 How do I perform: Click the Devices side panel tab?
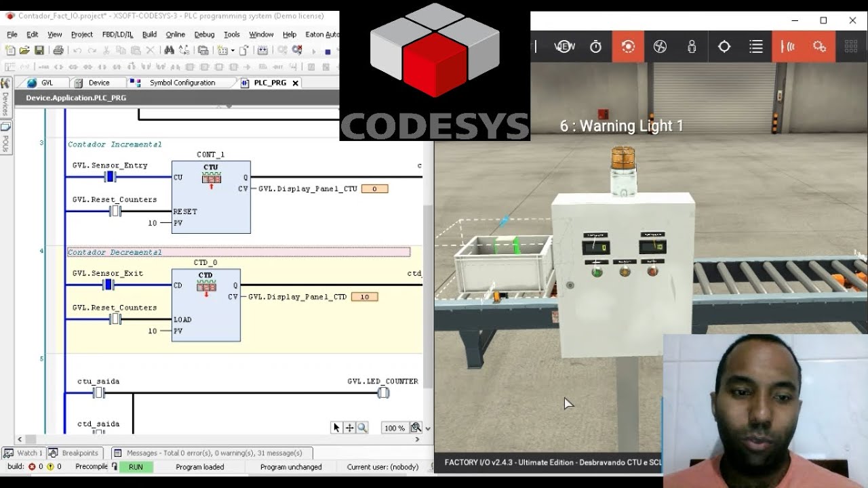coord(5,98)
